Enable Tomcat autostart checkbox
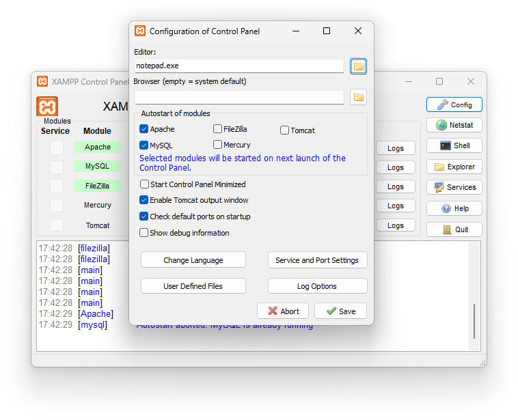Viewport: 518px width, 420px height. (285, 130)
